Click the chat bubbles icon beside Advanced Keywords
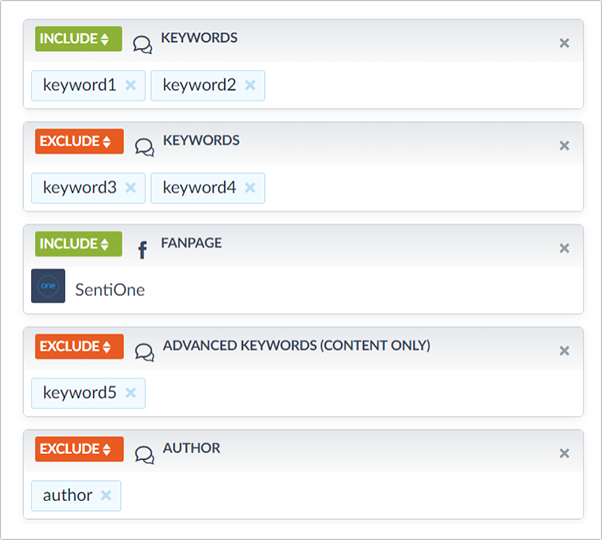 [x=144, y=352]
